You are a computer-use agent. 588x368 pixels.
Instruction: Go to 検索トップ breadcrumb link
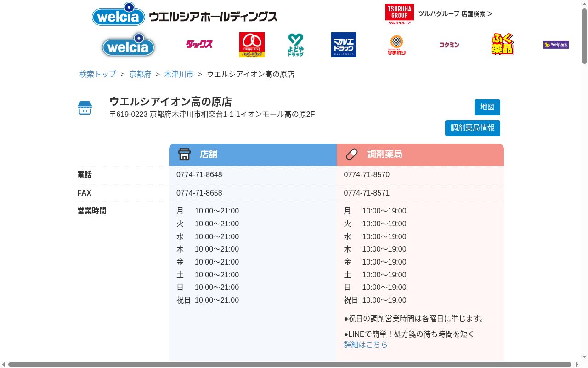(98, 74)
